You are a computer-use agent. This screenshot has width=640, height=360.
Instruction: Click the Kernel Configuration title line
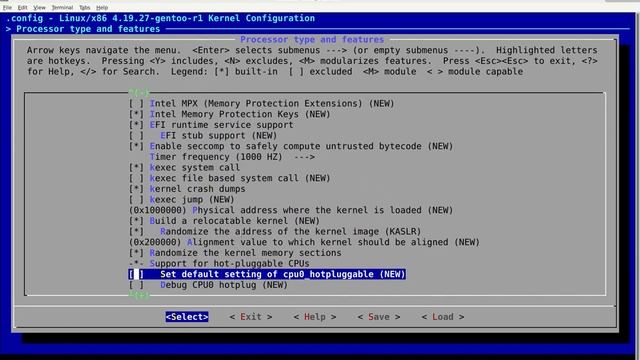pyautogui.click(x=160, y=18)
